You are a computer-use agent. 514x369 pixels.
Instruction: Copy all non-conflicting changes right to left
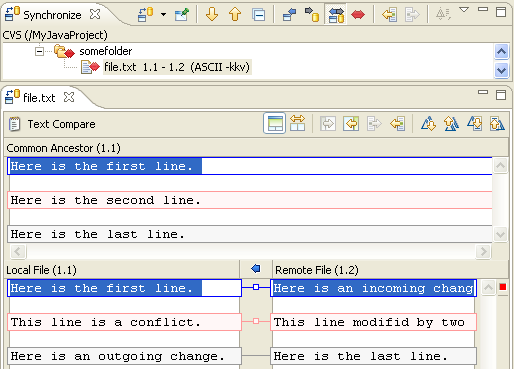click(x=351, y=124)
